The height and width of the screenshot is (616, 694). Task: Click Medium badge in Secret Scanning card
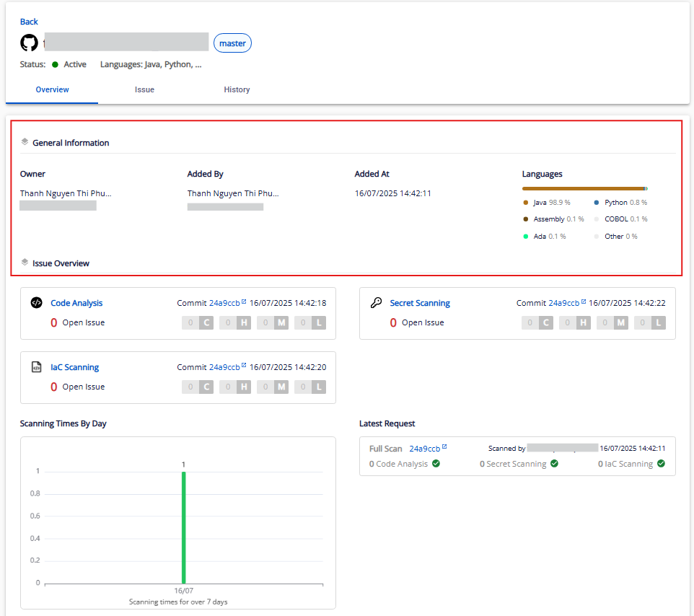tap(612, 322)
